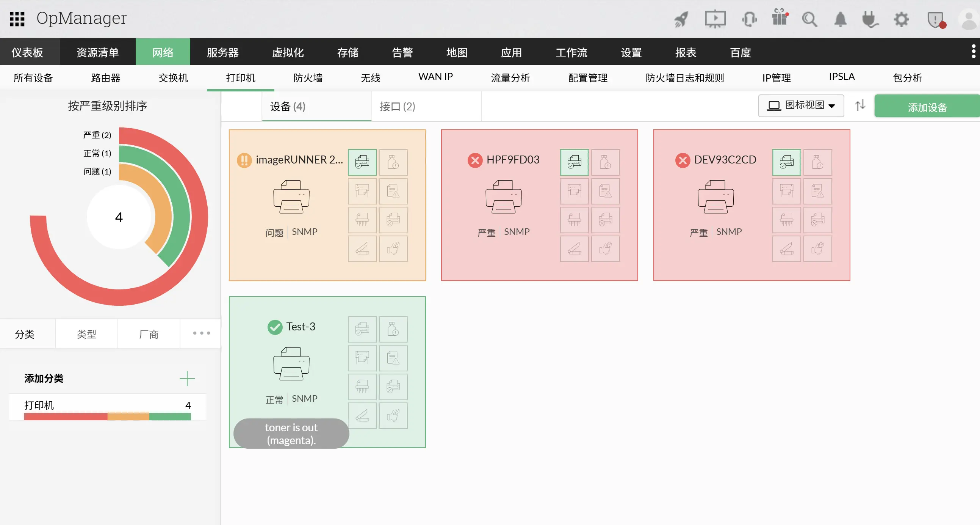The image size is (980, 525).
Task: Open the 图标视图 view dropdown
Action: click(801, 106)
